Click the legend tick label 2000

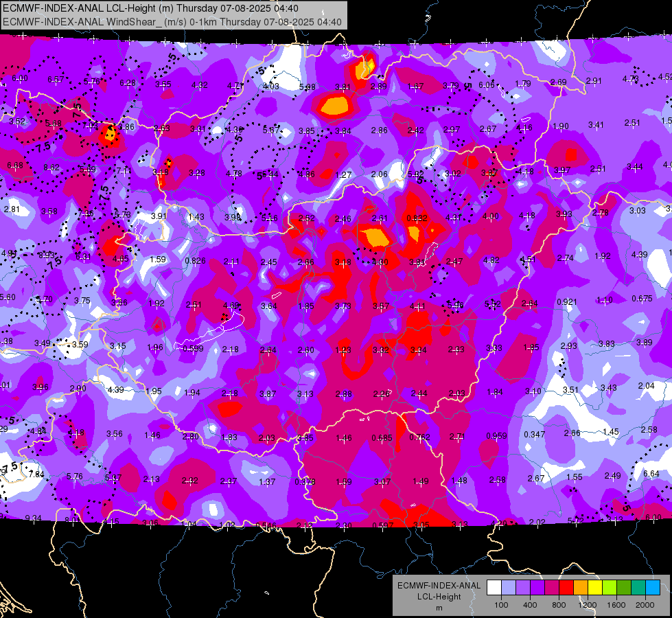pyautogui.click(x=645, y=605)
